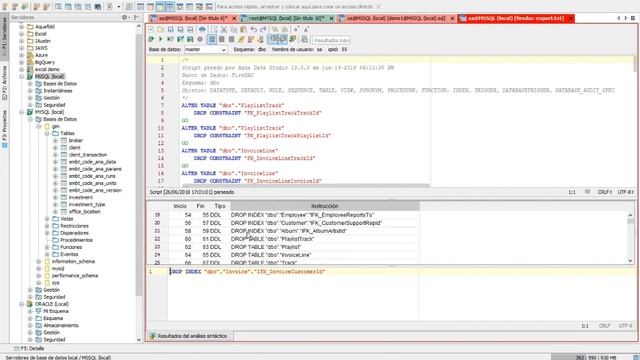The height and width of the screenshot is (360, 640).
Task: Open the F1 Servidores side tab
Action: click(x=4, y=38)
